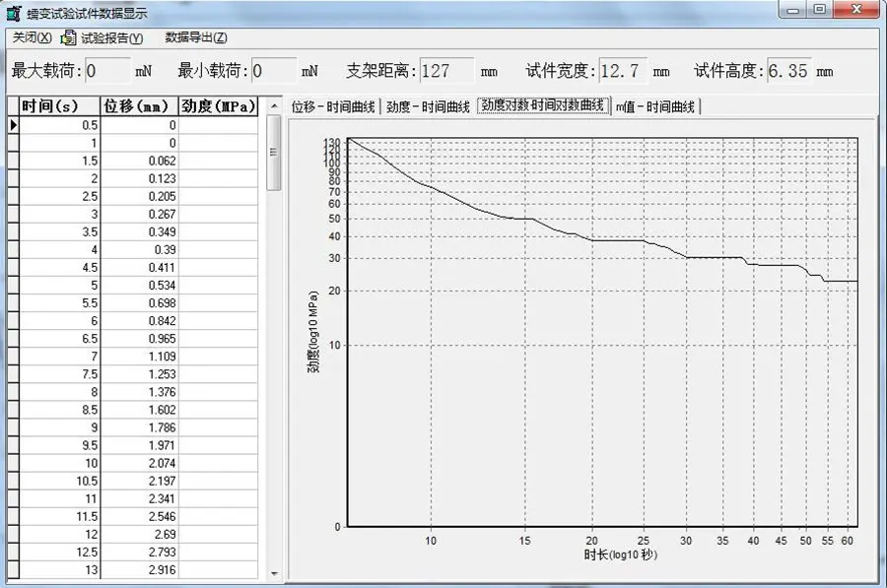Select displacement cell 0.267
This screenshot has height=588, width=887.
139,215
